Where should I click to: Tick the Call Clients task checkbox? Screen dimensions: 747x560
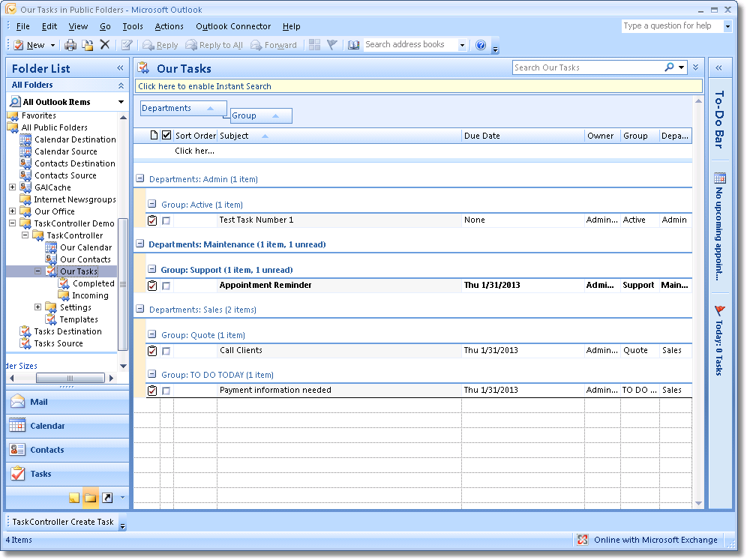tap(166, 351)
